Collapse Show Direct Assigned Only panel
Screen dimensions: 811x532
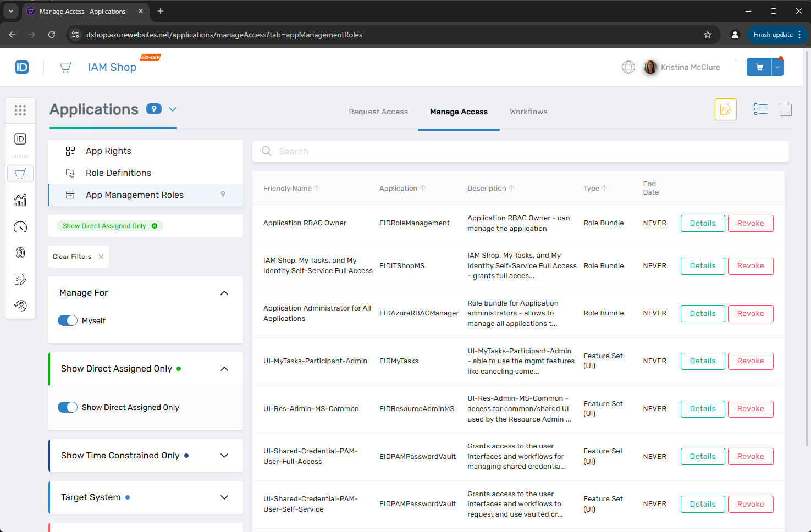point(224,369)
